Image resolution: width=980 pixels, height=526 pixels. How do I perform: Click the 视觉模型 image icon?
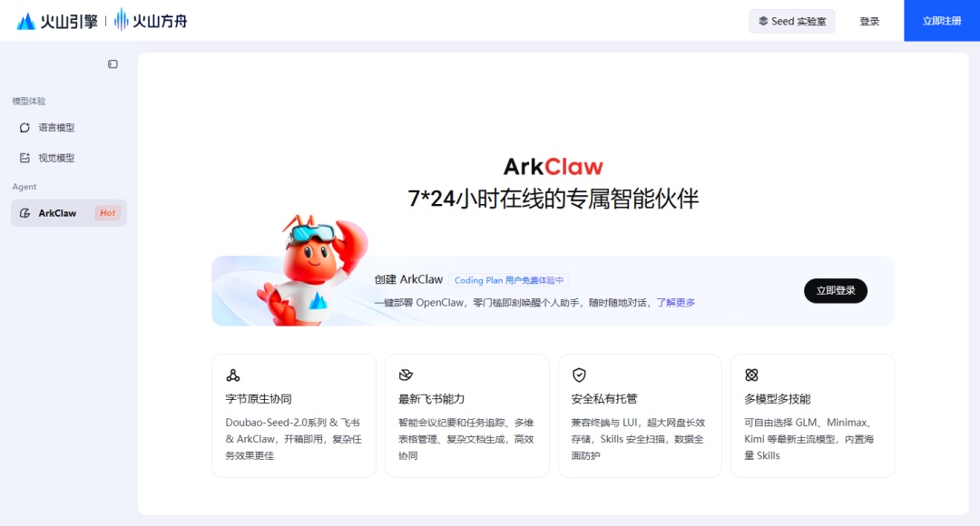(24, 158)
